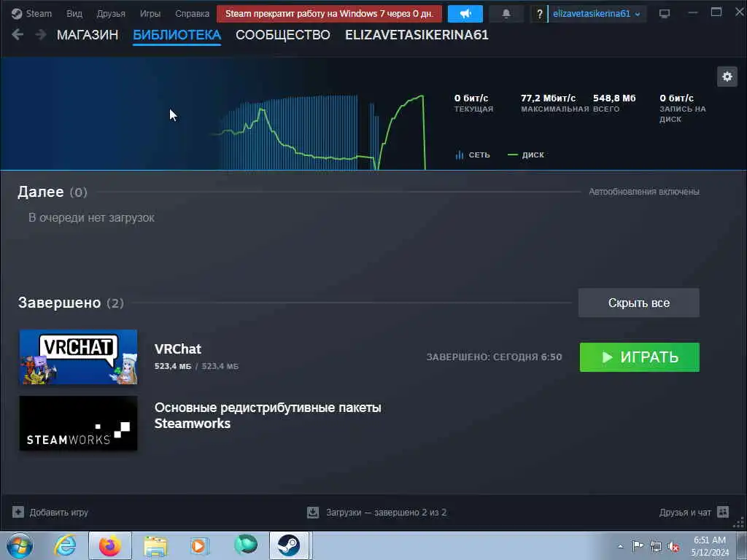Screen dimensions: 747x560
Task: Open Загрузки — завершено 2 из 2
Action: (x=387, y=513)
